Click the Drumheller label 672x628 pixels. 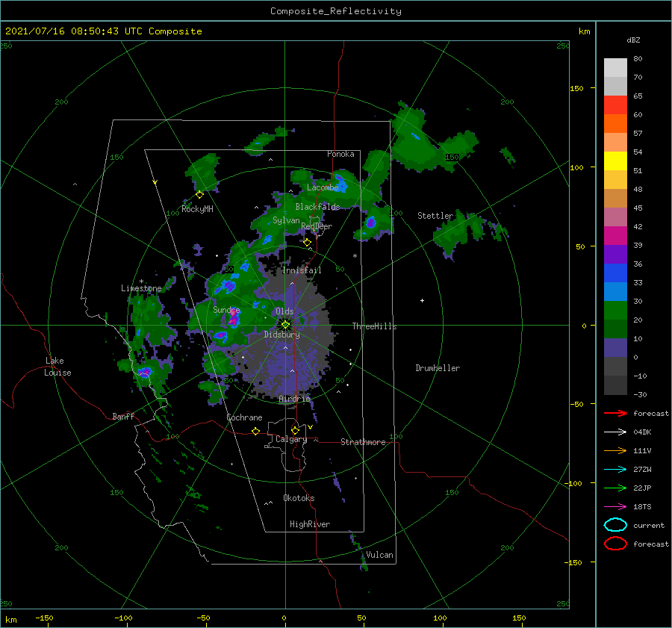[438, 368]
